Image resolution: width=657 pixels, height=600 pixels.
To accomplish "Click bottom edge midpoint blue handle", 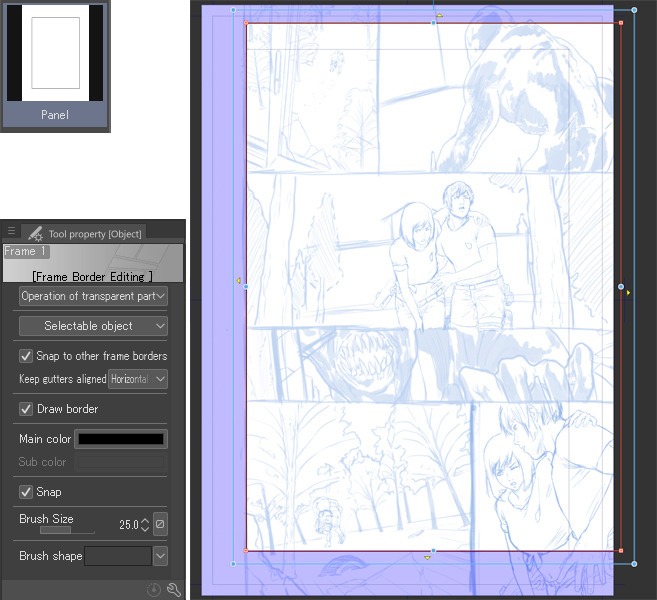I will point(434,551).
